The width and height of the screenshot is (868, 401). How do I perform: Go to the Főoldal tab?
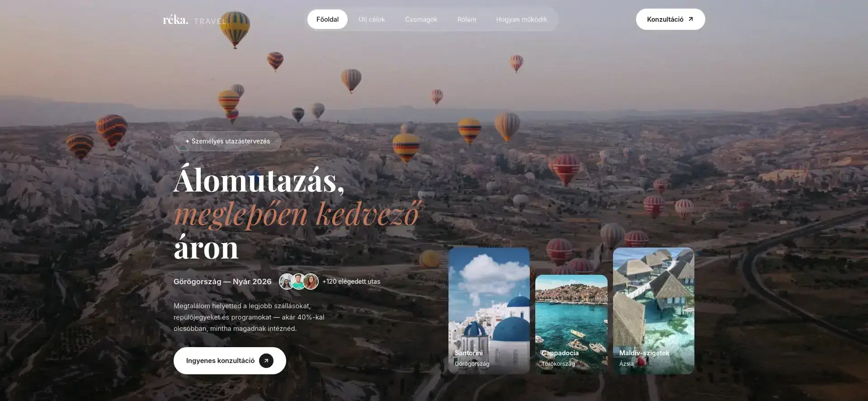tap(327, 19)
